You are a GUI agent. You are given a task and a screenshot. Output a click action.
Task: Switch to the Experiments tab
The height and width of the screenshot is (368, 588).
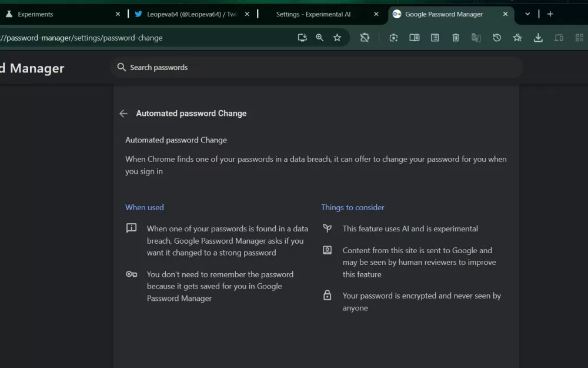62,14
